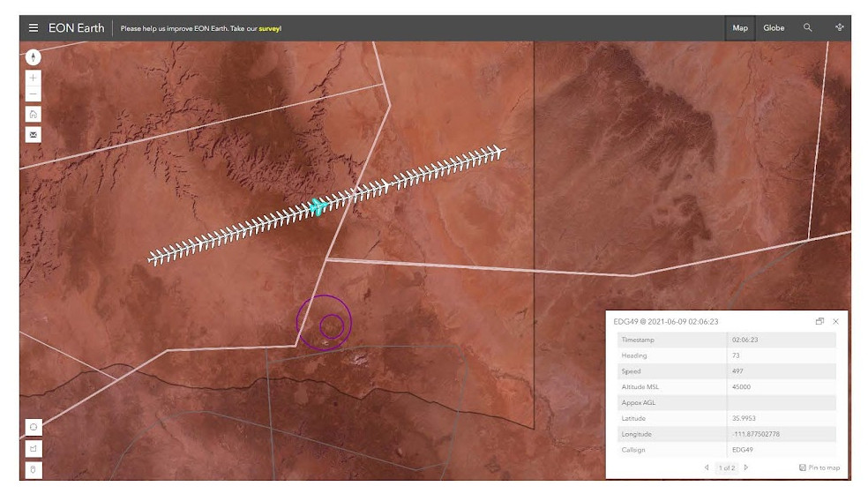The image size is (868, 501).
Task: Click the envelope mail icon
Action: [x=34, y=135]
